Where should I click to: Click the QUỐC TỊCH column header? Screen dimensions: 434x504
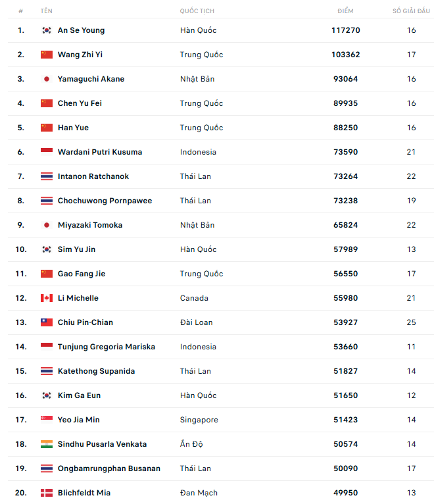click(197, 11)
